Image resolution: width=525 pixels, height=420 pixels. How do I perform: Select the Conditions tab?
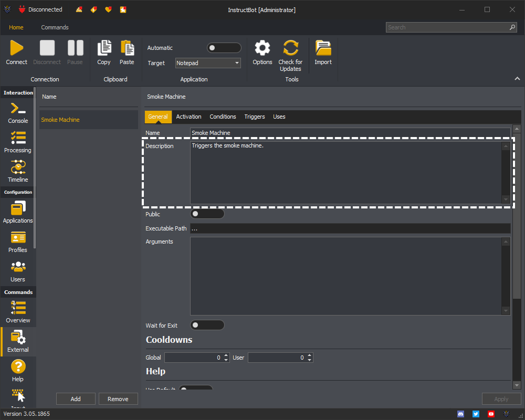pyautogui.click(x=223, y=117)
